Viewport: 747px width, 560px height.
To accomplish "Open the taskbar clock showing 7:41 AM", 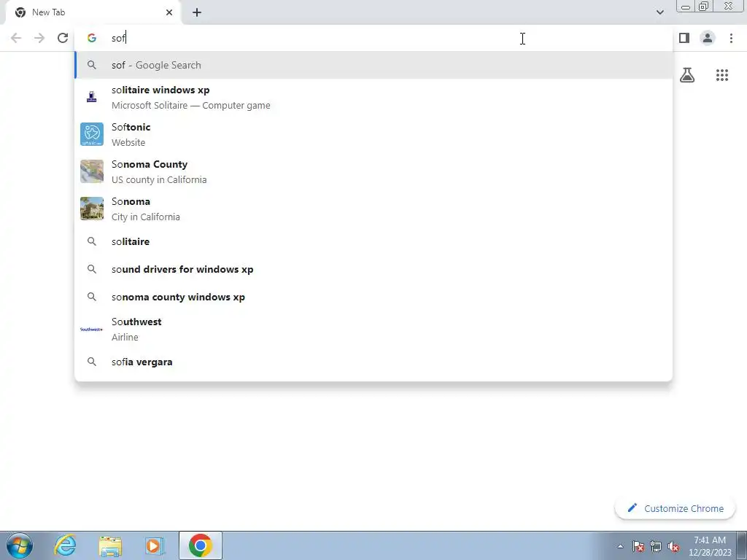I will tap(710, 546).
